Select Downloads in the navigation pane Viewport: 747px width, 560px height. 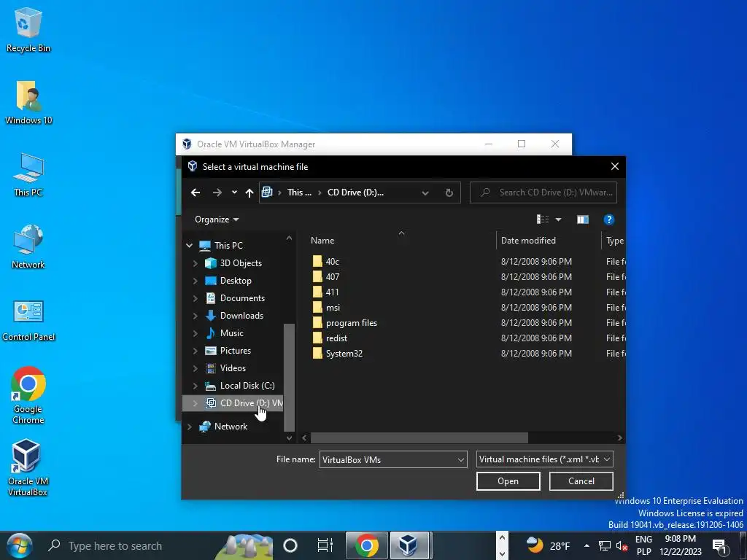click(x=234, y=315)
